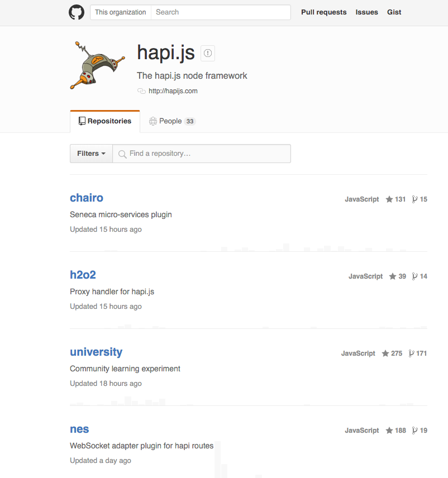The width and height of the screenshot is (448, 478).
Task: Click the report/block icon beside hapi.js
Action: [208, 53]
